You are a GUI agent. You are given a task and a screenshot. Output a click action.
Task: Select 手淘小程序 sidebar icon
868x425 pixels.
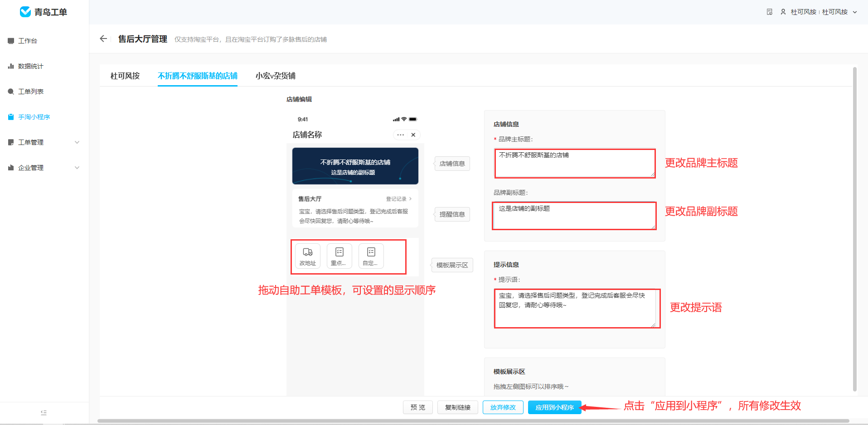(11, 117)
